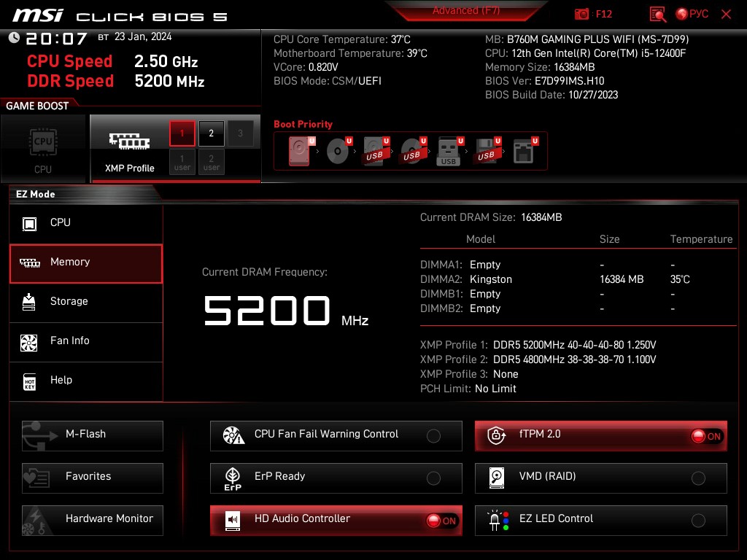Switch to Advanced (F7) mode
Screen dimensions: 747x560
tap(466, 10)
